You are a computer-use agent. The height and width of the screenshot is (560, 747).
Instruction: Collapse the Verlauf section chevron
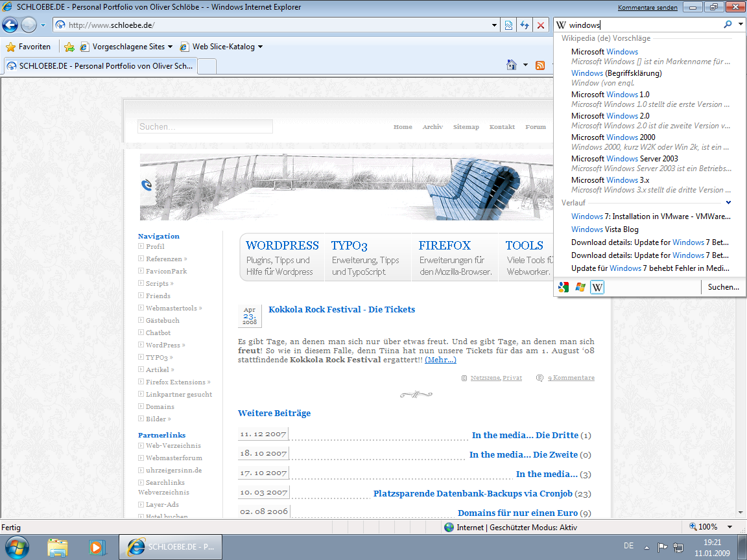pos(729,202)
